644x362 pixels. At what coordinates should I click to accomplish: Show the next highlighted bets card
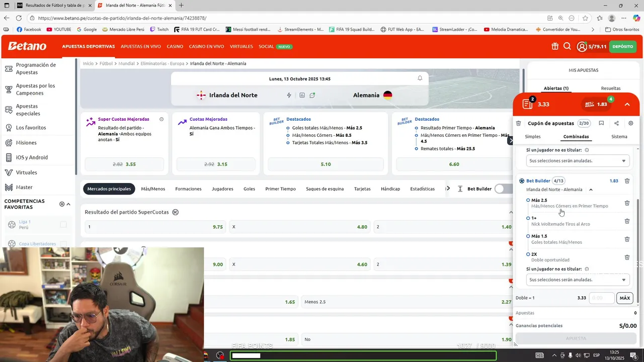[x=511, y=141]
